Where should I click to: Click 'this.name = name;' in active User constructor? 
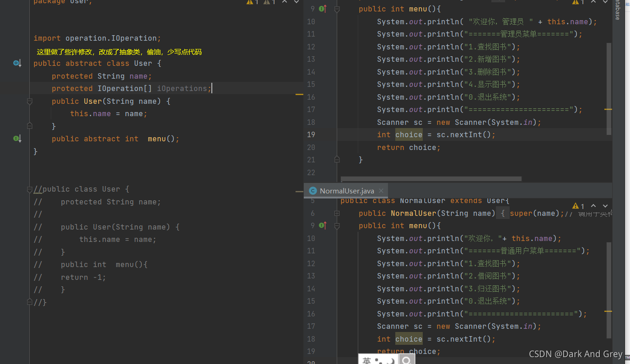point(109,113)
